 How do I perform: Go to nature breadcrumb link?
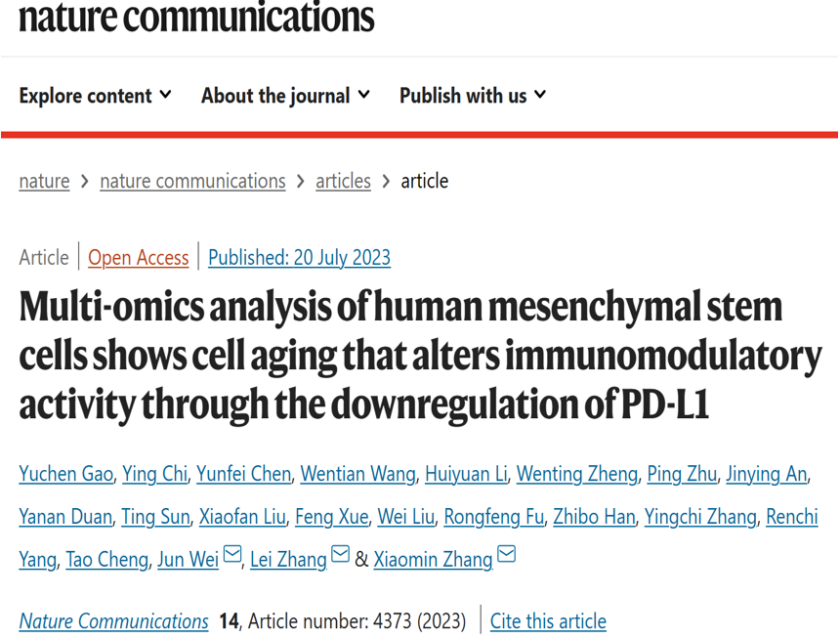click(45, 181)
